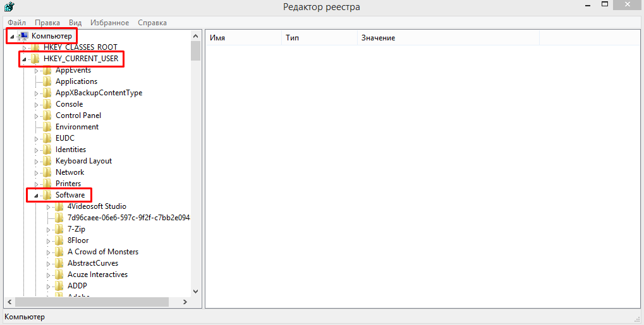Click the tree vertical scrollbar thumb
644x325 pixels.
[x=195, y=51]
